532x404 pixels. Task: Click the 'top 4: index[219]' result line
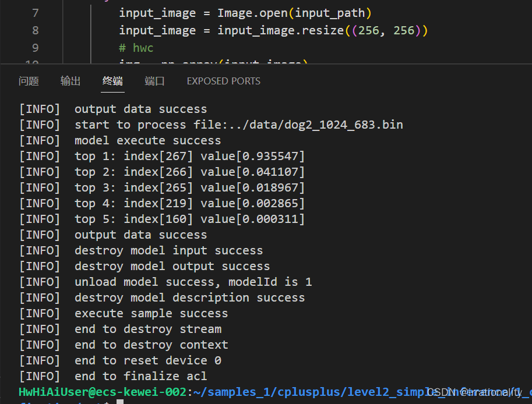click(162, 203)
